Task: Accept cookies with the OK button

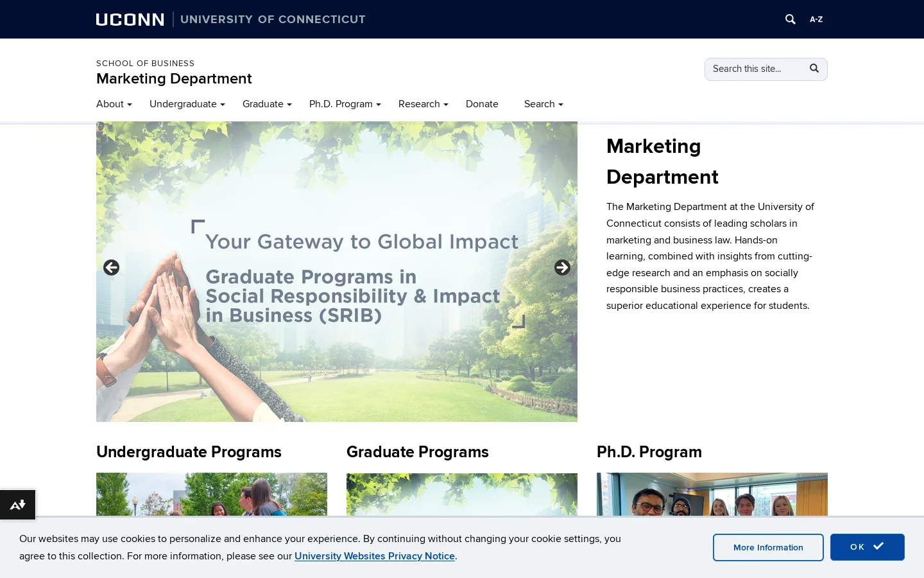Action: pos(868,547)
